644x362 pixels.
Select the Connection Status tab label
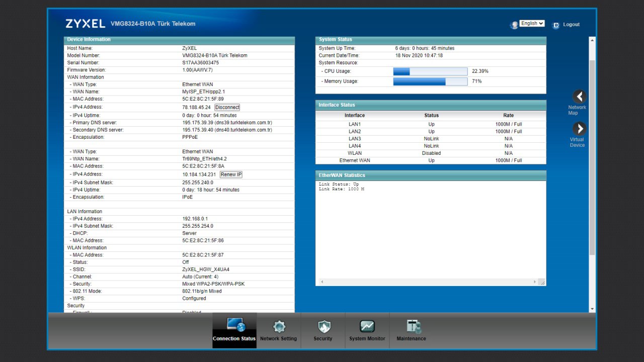pos(234,339)
